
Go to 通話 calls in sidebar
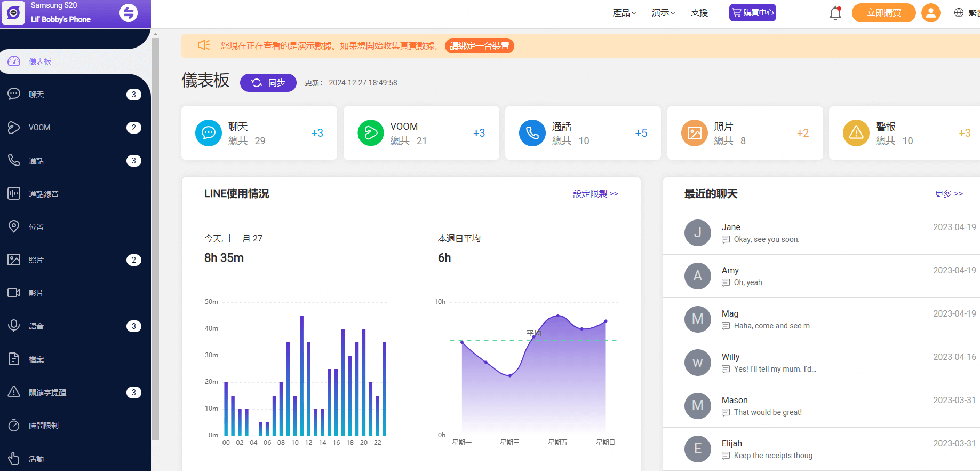pyautogui.click(x=75, y=161)
